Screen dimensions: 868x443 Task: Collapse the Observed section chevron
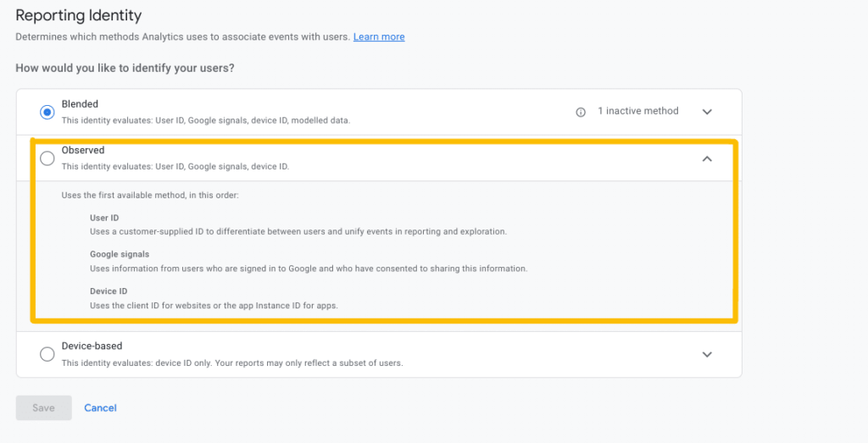pos(707,158)
